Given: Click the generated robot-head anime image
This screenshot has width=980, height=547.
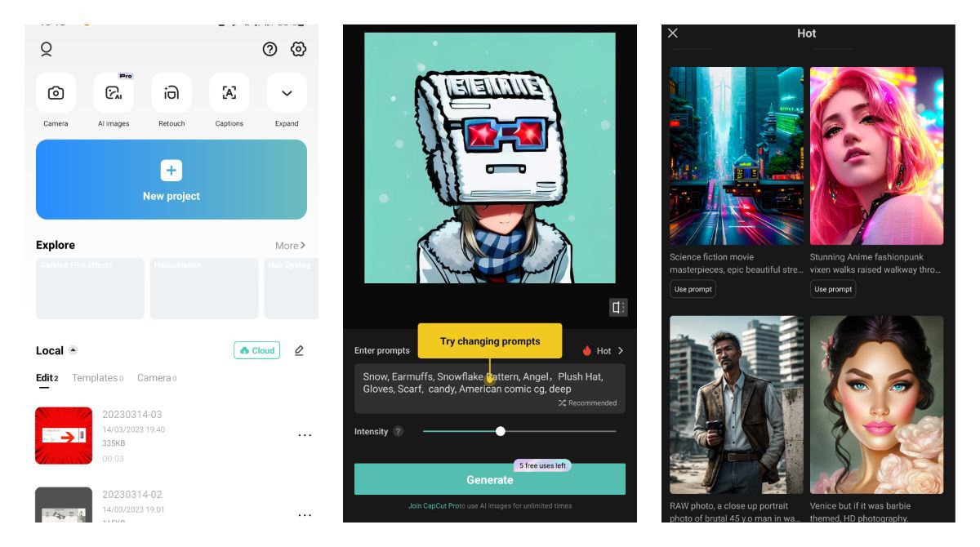Looking at the screenshot, I should pyautogui.click(x=490, y=158).
